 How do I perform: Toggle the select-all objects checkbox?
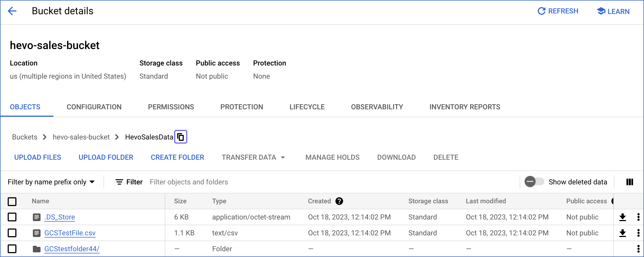tap(12, 201)
